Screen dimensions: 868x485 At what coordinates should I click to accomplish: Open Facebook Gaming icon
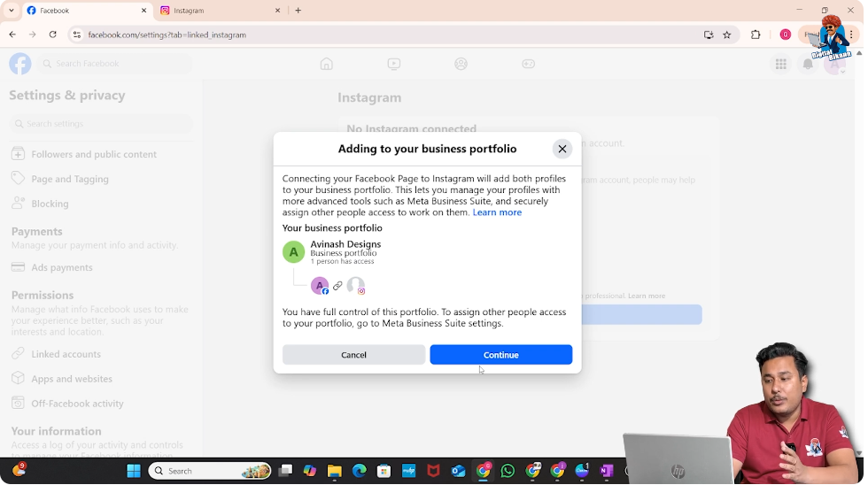click(529, 64)
